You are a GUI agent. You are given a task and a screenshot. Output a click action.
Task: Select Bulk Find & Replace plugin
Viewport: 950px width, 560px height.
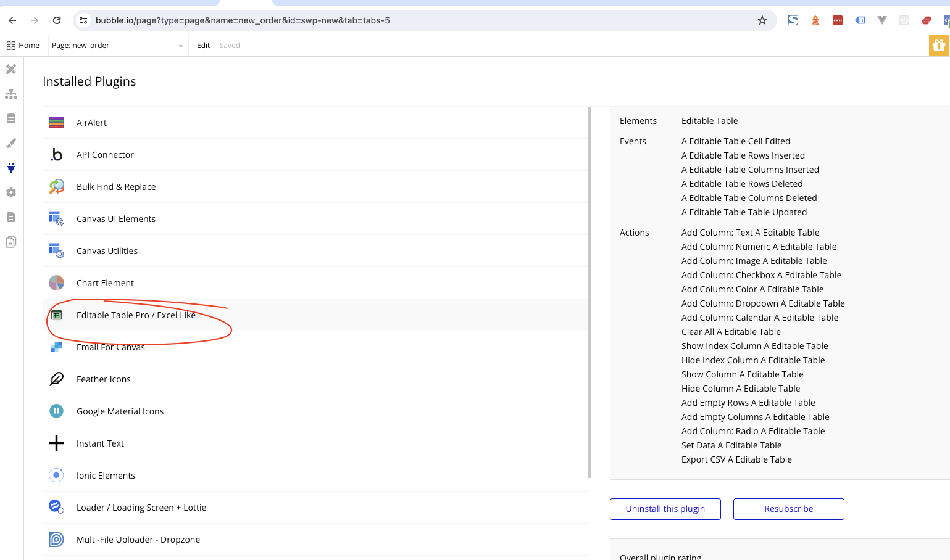pos(315,187)
